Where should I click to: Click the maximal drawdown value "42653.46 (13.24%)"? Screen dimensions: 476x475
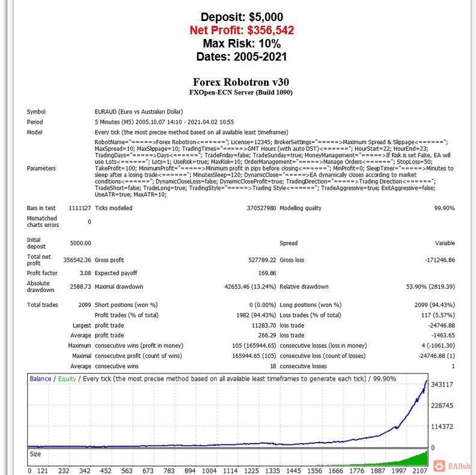point(250,286)
